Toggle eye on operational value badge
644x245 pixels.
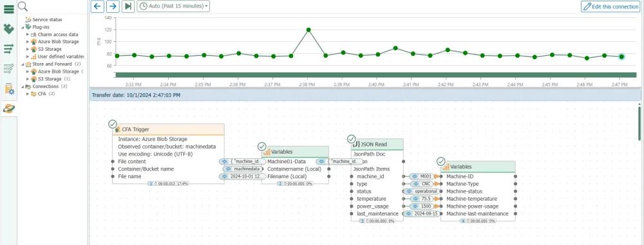click(x=409, y=191)
